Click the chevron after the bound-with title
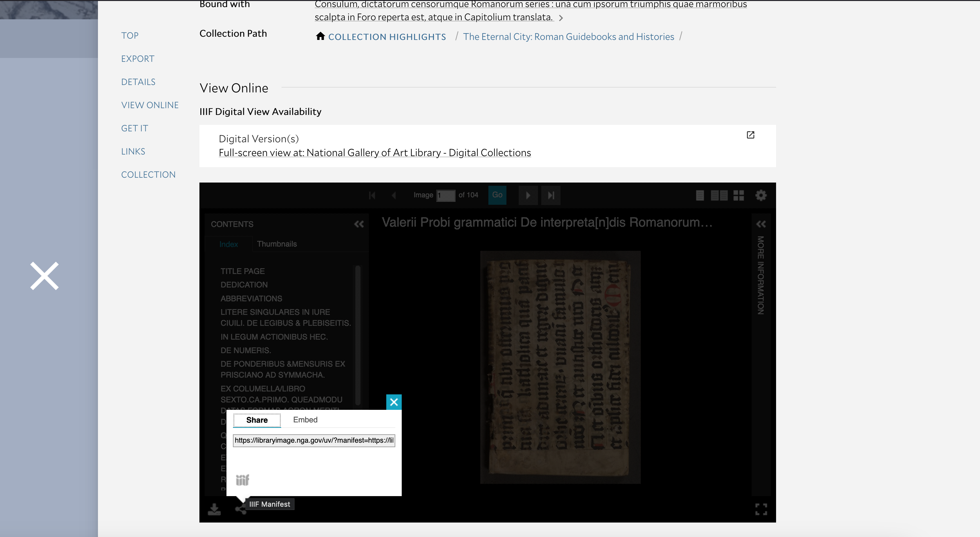Viewport: 980px width, 537px height. click(x=561, y=18)
